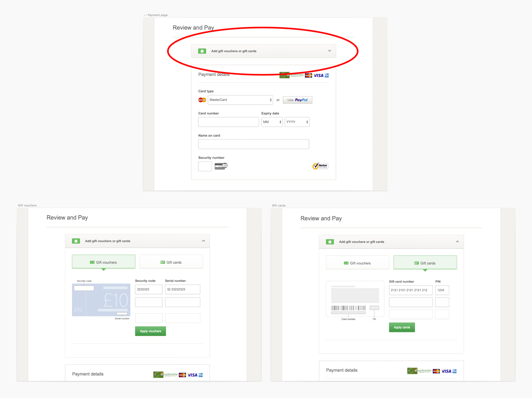Screen dimensions: 532x398
Task: Click the gift card barcode illustration
Action: click(x=348, y=308)
